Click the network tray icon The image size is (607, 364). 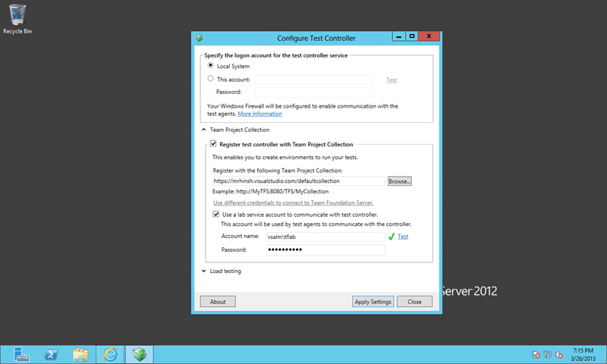pyautogui.click(x=547, y=354)
